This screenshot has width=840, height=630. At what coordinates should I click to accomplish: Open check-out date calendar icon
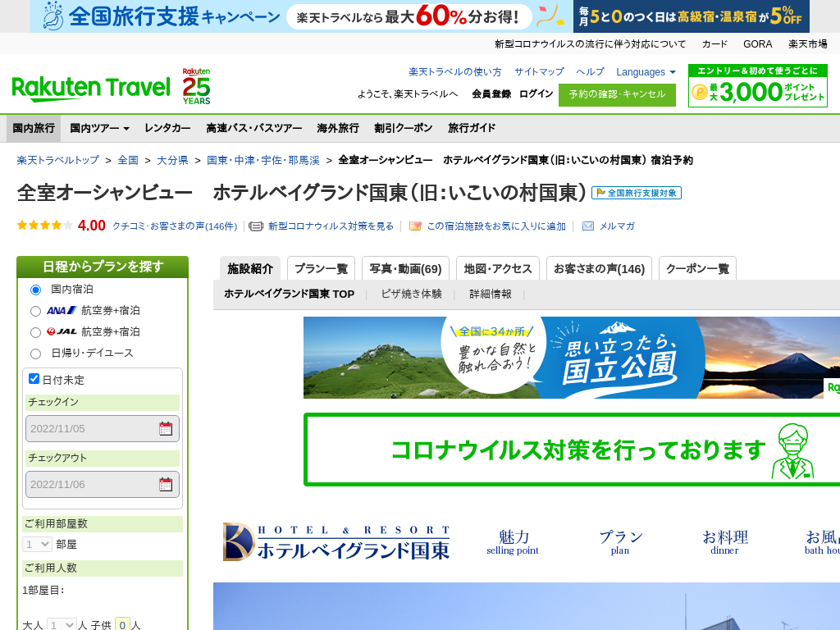coord(166,484)
